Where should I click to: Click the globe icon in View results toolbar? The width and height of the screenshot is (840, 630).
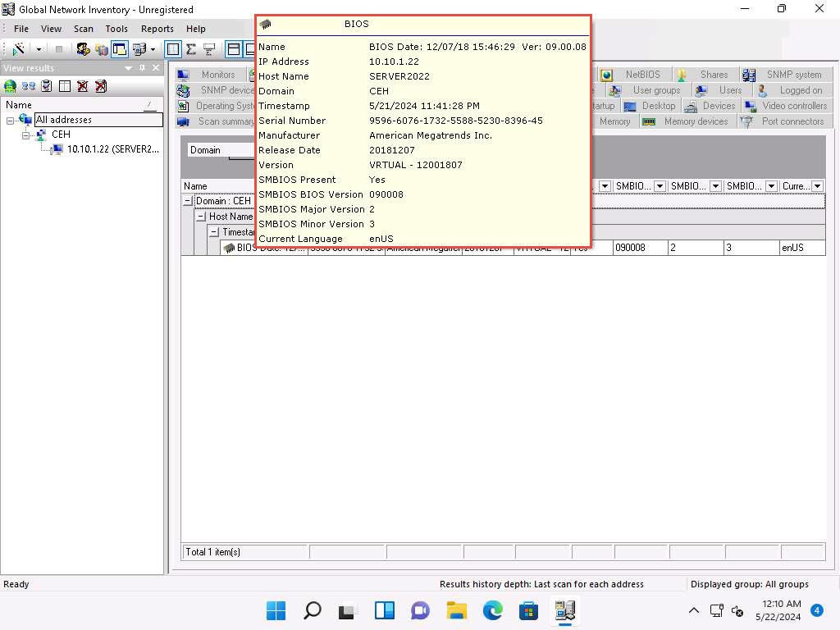(x=10, y=85)
